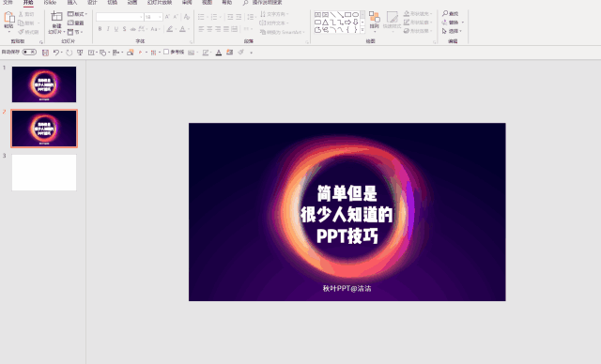
Task: Clear all formatting icon
Action: [x=187, y=17]
